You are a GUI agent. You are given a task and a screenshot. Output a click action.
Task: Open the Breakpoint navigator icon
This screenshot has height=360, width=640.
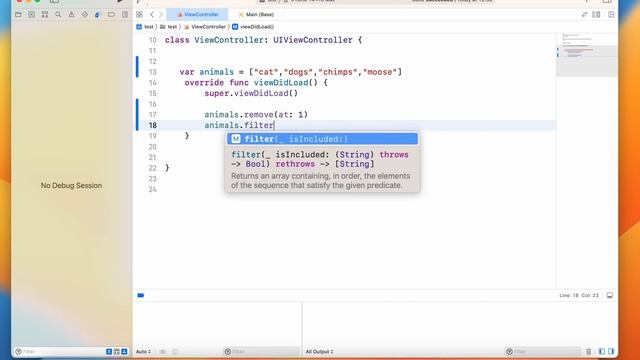pyautogui.click(x=111, y=15)
